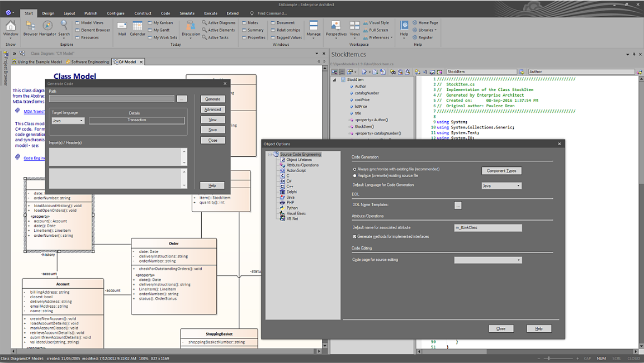Screen dimensions: 644x363
Task: Open the Libraries dropdown
Action: coord(425,30)
